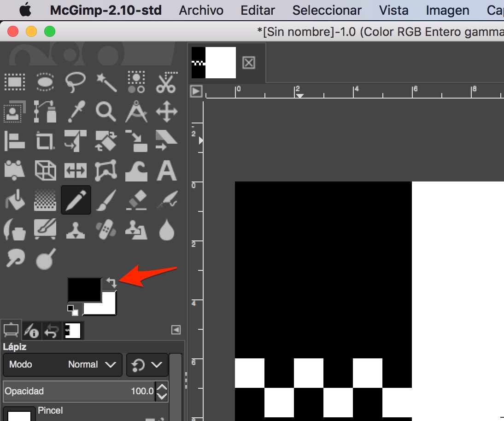504x421 pixels.
Task: Pick the Color Picker eyedropper tool
Action: (75, 111)
